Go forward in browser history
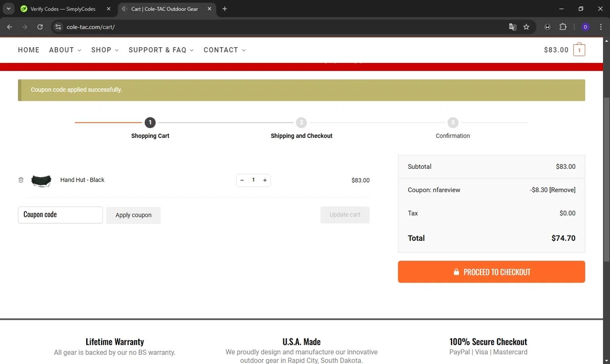This screenshot has height=364, width=610. (x=25, y=27)
